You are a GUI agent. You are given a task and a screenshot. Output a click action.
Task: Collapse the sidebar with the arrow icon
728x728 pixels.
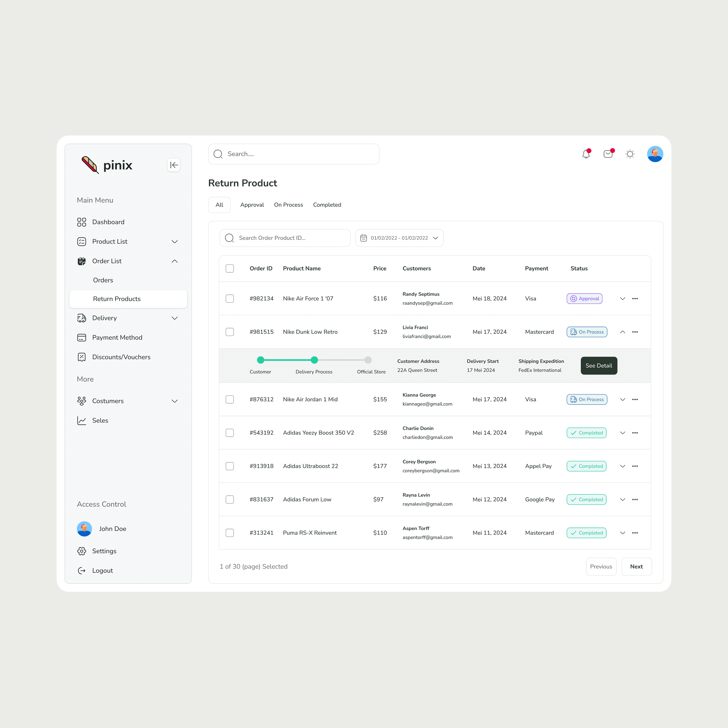point(174,165)
